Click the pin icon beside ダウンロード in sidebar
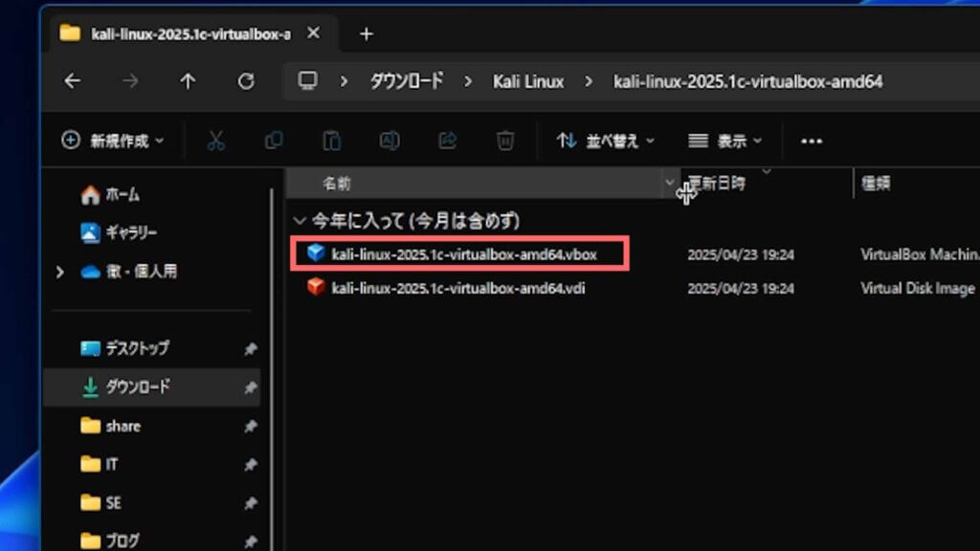 point(251,388)
